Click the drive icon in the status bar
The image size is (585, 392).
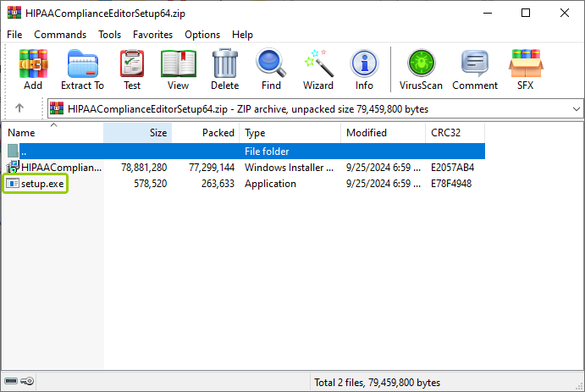(x=11, y=381)
